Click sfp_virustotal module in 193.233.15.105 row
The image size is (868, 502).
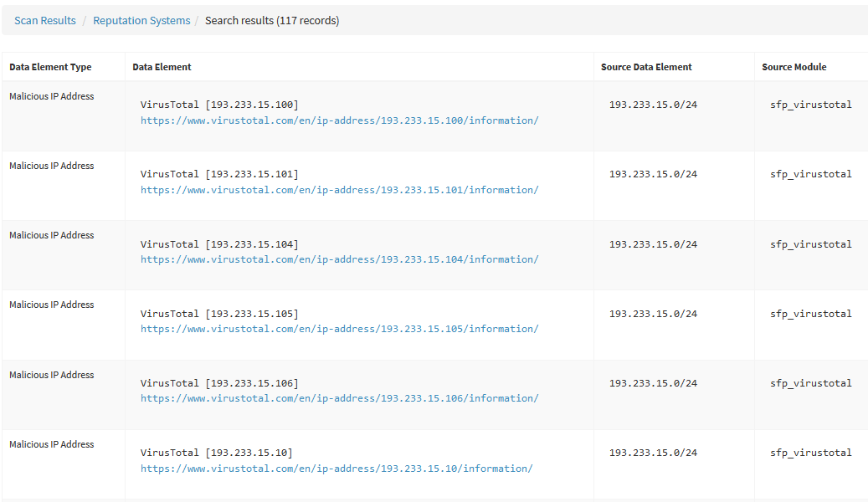[811, 313]
